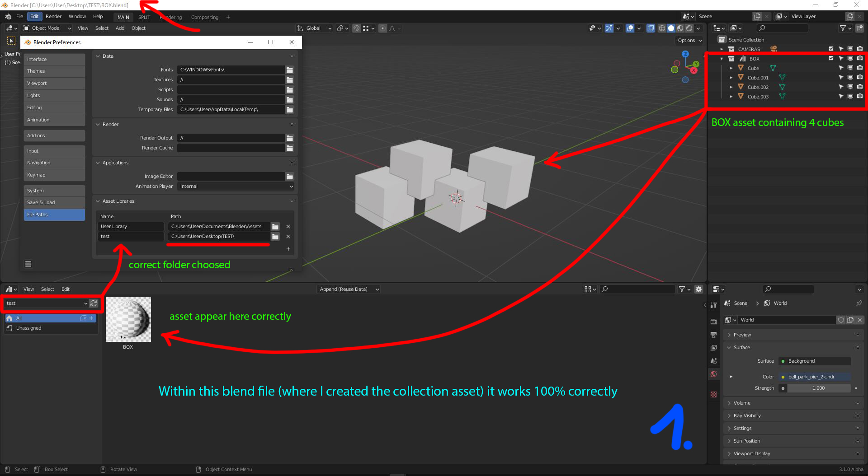
Task: Open Append (Reuse Data) import dropdown
Action: (348, 289)
